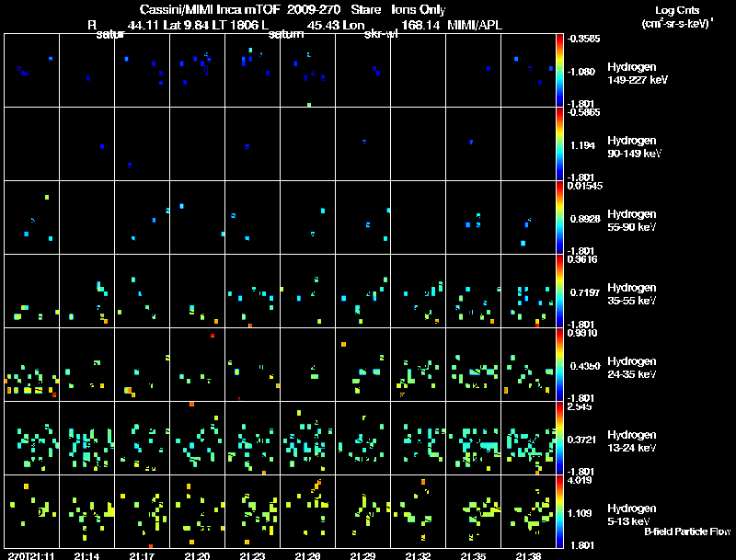Click the '-1.080' color scale midpoint
736x560 pixels.
coord(581,72)
